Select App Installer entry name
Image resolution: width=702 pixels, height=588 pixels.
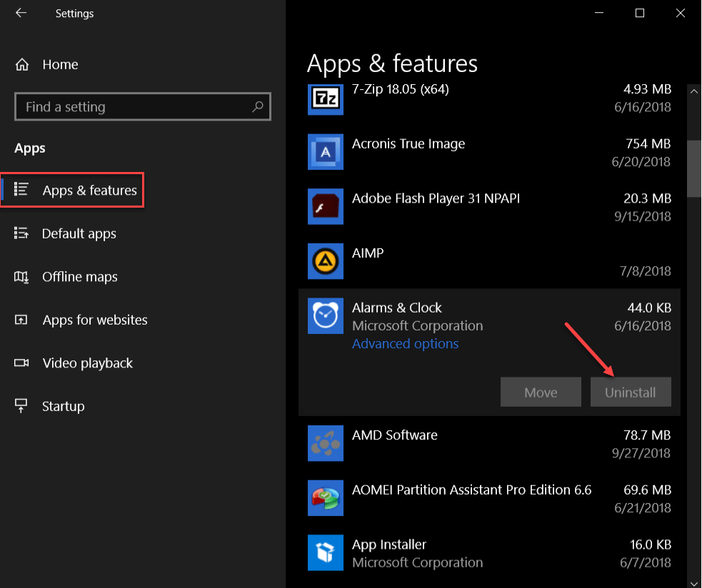[x=389, y=544]
